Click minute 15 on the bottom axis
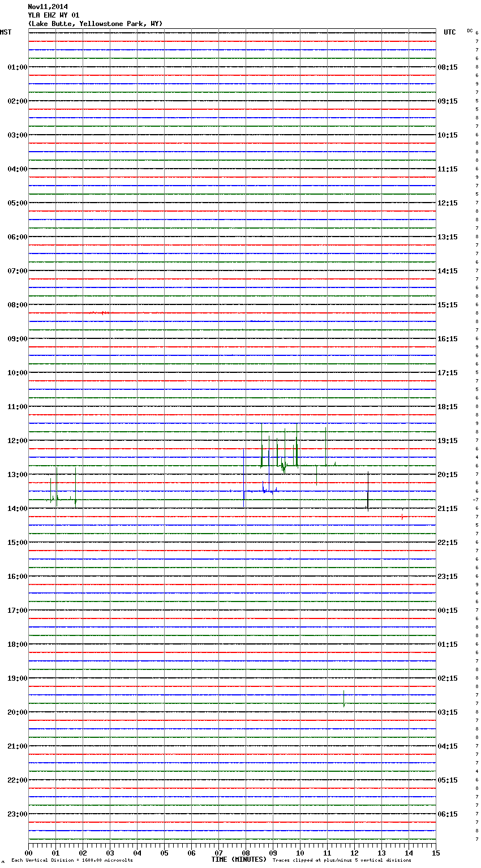 click(x=436, y=853)
